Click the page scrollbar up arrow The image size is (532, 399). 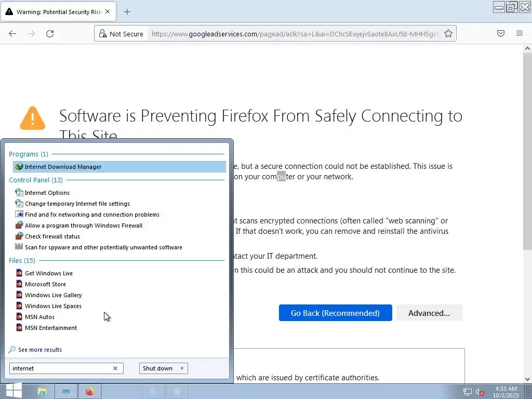click(x=527, y=48)
